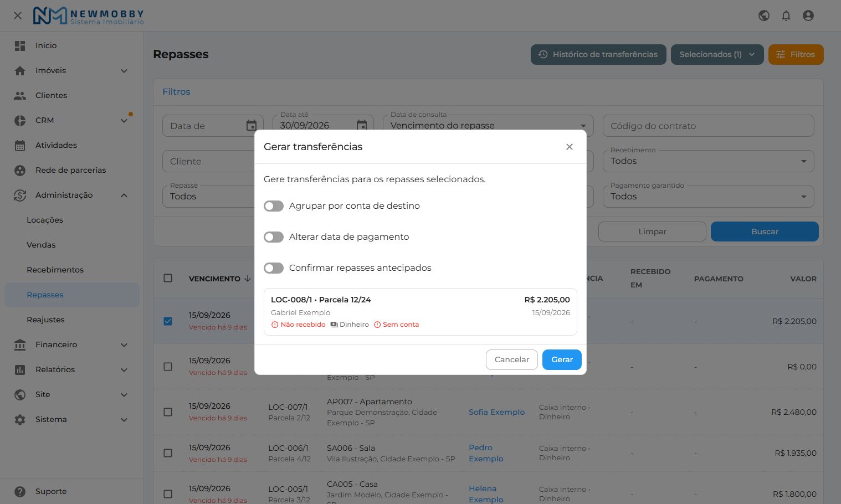Image resolution: width=841 pixels, height=504 pixels.
Task: Click the Financeiro bank icon
Action: coord(20,344)
